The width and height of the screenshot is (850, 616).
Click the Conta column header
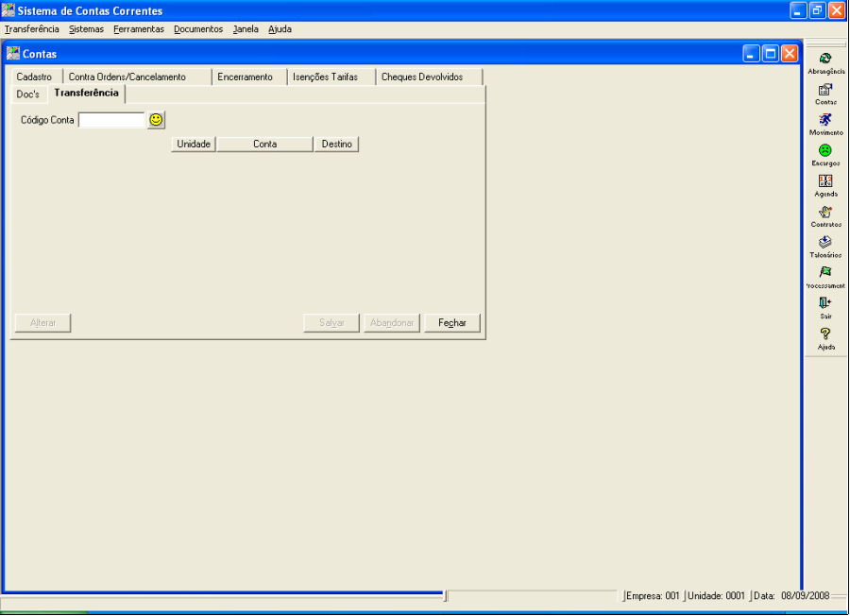tap(265, 145)
